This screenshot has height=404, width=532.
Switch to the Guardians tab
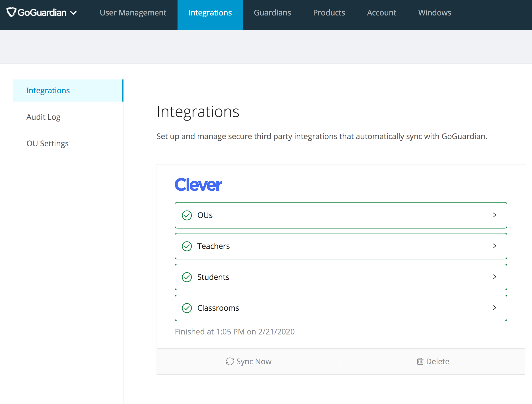(272, 12)
